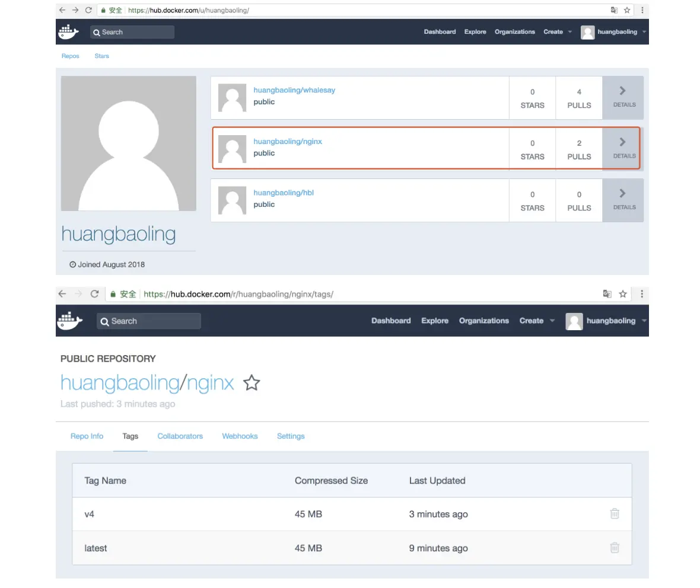Click the translate icon in the top address bar
Image resolution: width=700 pixels, height=588 pixels.
click(615, 10)
